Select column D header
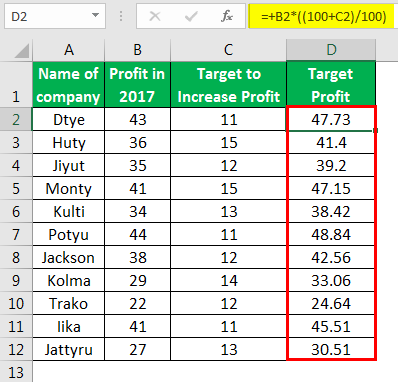Image resolution: width=398 pixels, height=382 pixels. click(331, 50)
